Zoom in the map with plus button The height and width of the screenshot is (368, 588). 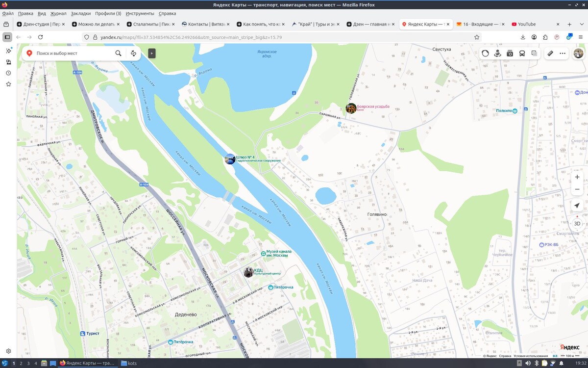point(577,177)
